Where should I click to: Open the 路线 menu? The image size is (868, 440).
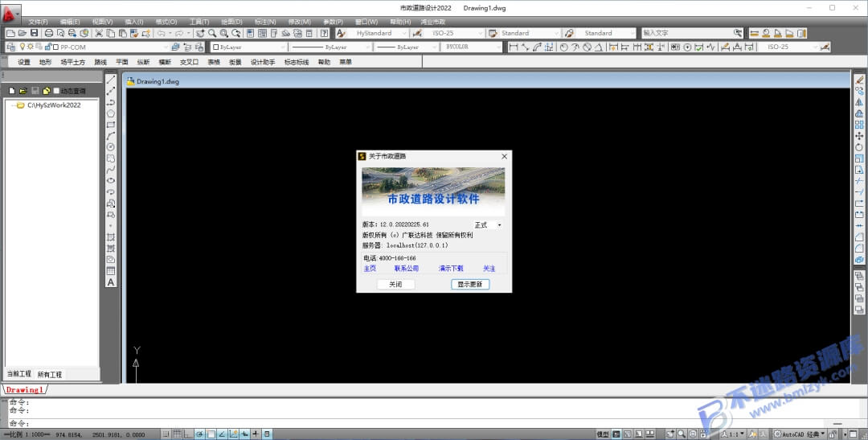(x=100, y=62)
